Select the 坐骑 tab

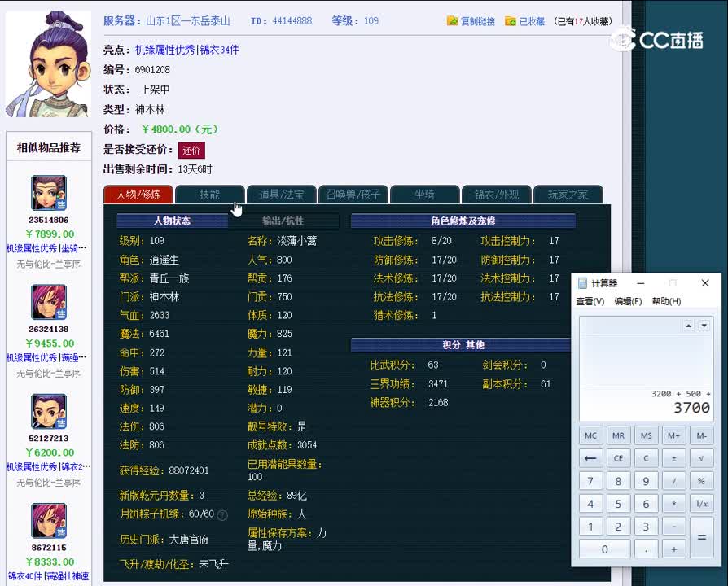424,195
